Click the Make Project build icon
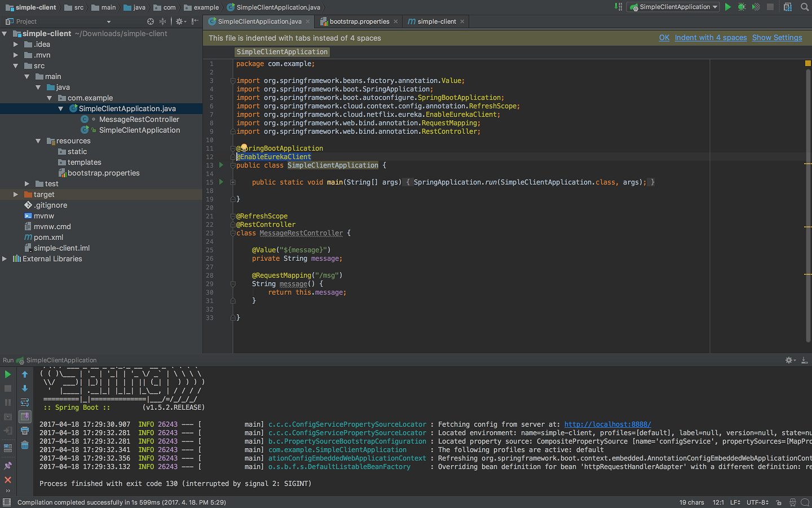 pyautogui.click(x=619, y=7)
